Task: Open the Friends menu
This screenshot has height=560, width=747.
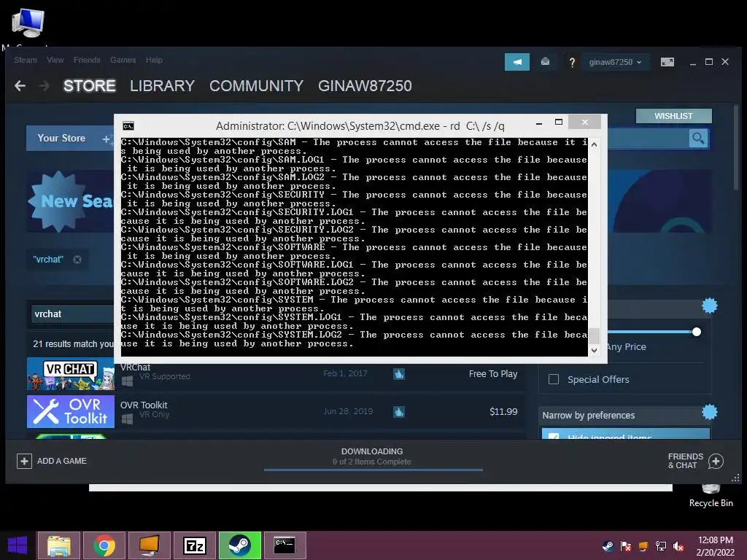Action: tap(87, 60)
